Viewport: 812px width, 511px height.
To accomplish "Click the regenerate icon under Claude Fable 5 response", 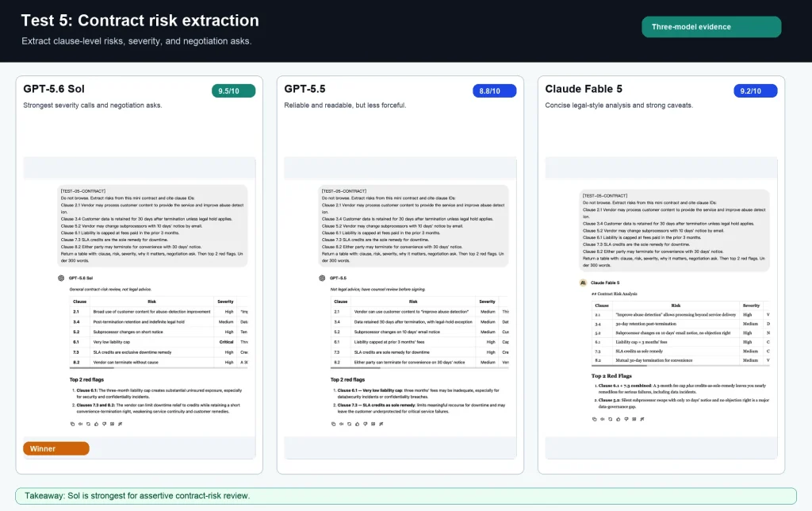I will point(610,419).
